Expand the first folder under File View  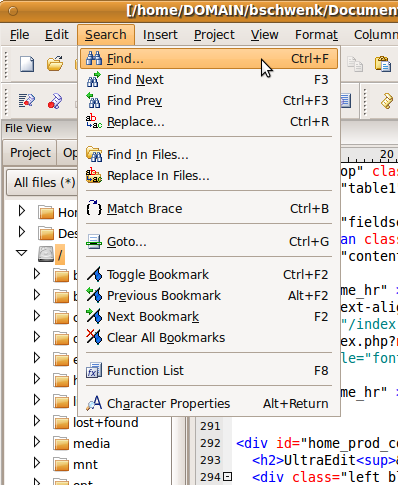(x=22, y=211)
